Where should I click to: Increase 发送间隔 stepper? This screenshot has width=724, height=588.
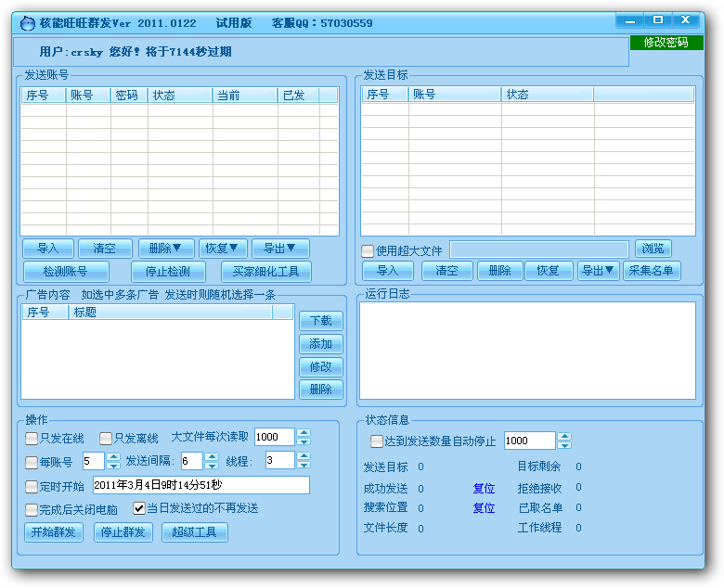click(x=212, y=456)
